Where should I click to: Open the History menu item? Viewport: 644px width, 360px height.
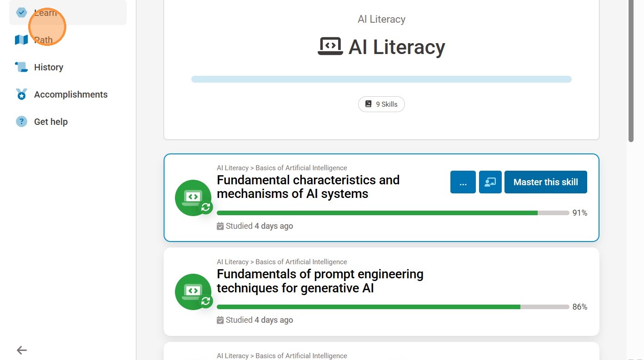tap(49, 67)
